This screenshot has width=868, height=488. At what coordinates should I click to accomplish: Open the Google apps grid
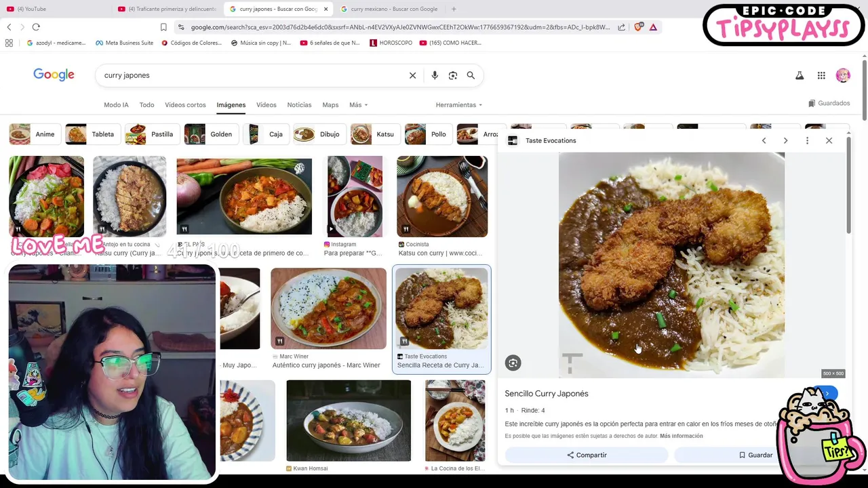point(821,76)
